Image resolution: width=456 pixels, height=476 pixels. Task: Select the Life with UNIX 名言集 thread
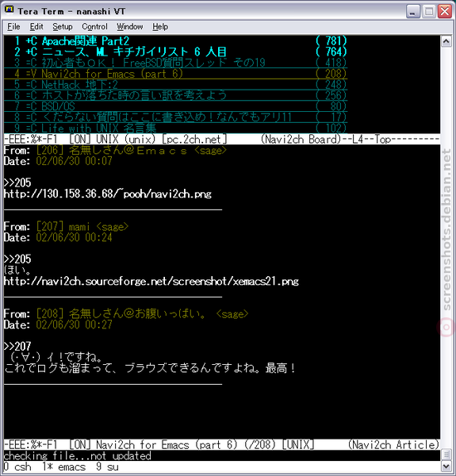pyautogui.click(x=176, y=128)
